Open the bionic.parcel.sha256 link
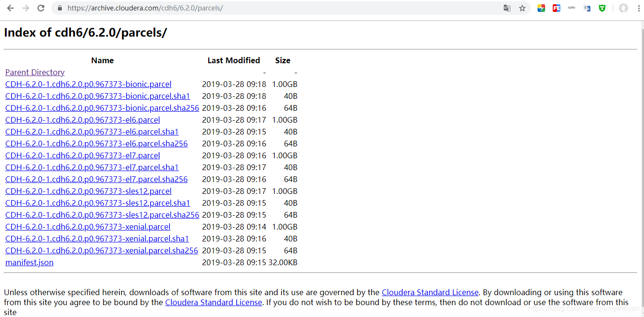 coord(102,108)
